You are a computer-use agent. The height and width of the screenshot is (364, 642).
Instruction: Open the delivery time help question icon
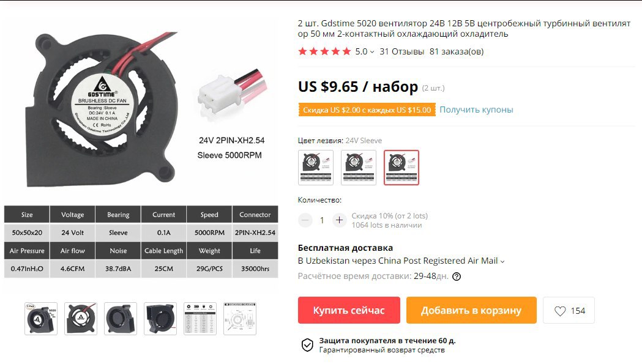(x=457, y=277)
